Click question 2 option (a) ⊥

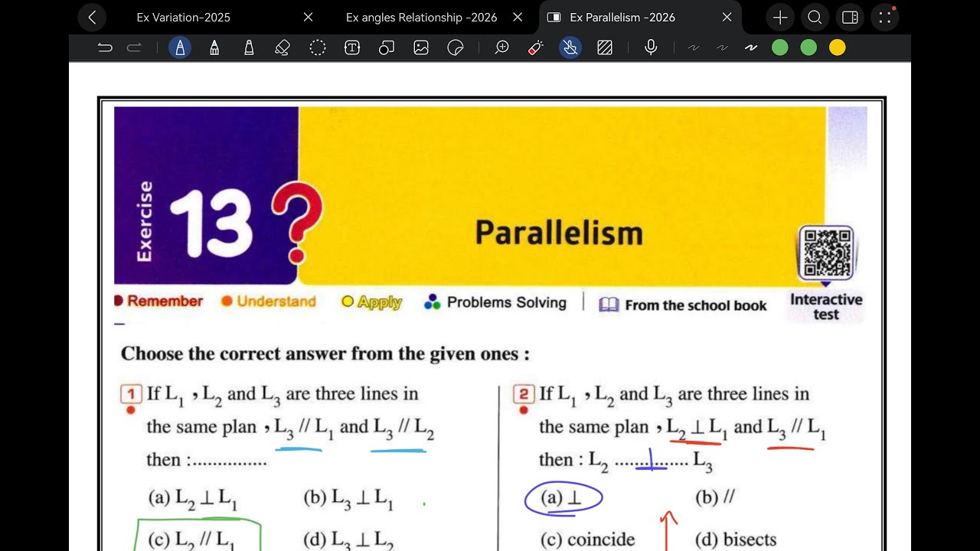click(x=562, y=498)
